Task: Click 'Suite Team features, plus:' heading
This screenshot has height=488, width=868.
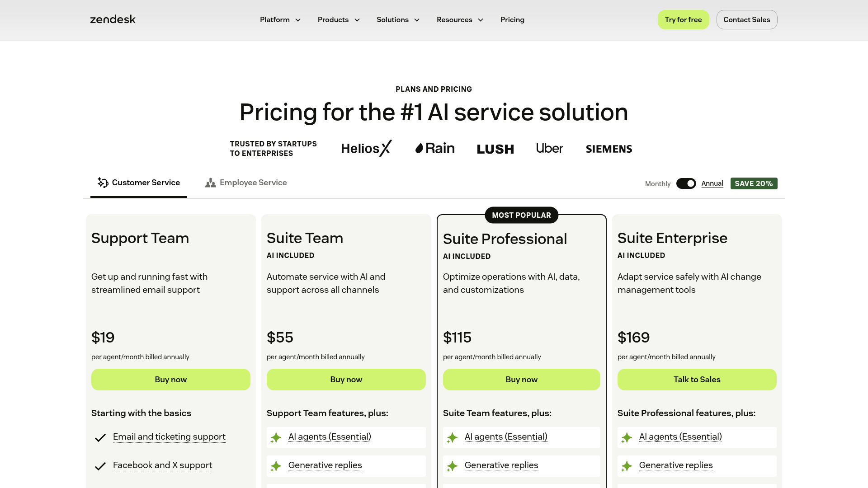Action: tap(497, 413)
